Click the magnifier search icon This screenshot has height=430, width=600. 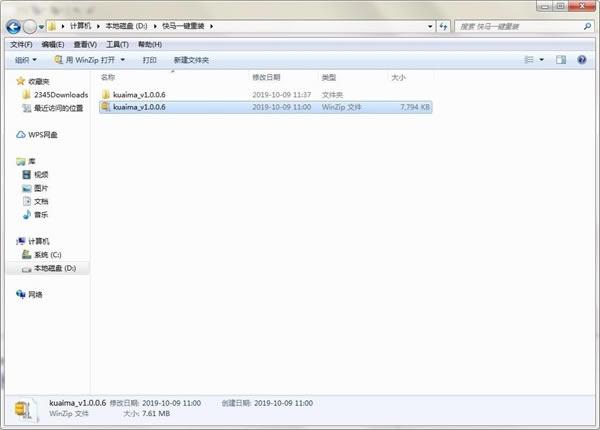(587, 26)
